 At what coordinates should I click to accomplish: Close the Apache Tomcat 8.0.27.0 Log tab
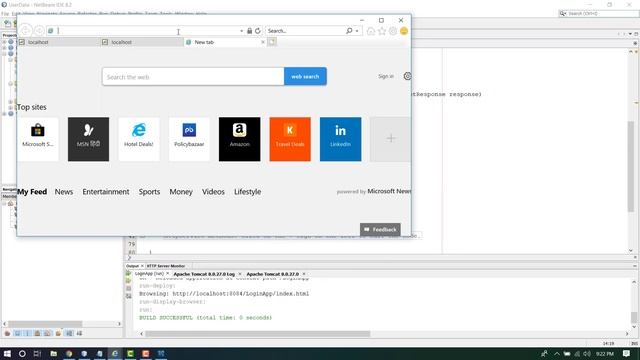[x=240, y=274]
